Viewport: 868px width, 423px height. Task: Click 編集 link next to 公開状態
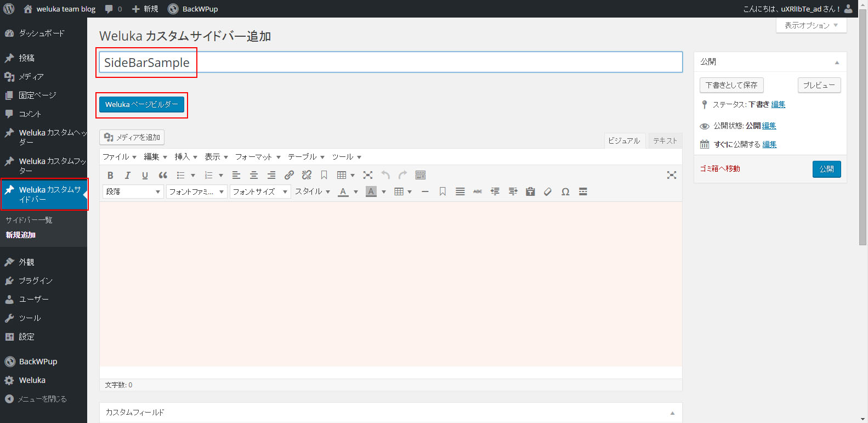tap(769, 126)
